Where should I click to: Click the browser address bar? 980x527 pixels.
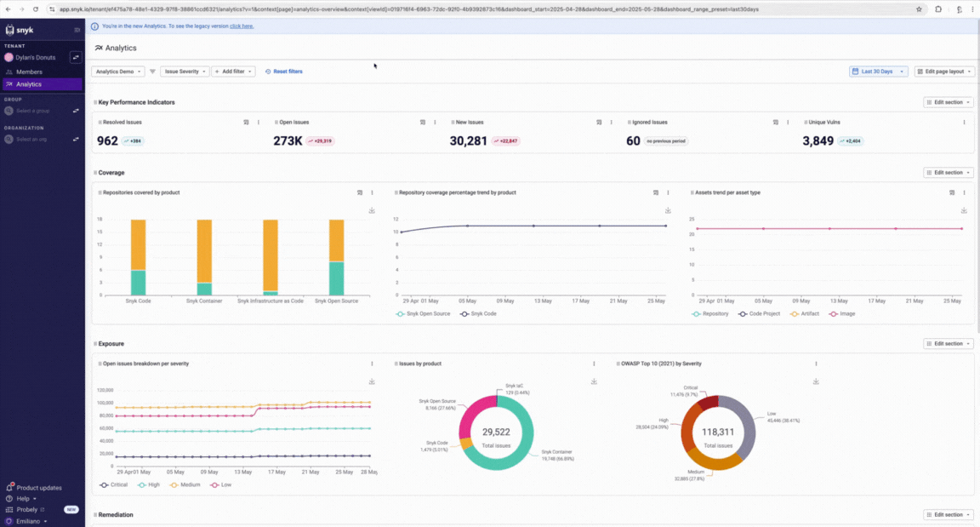pos(481,9)
